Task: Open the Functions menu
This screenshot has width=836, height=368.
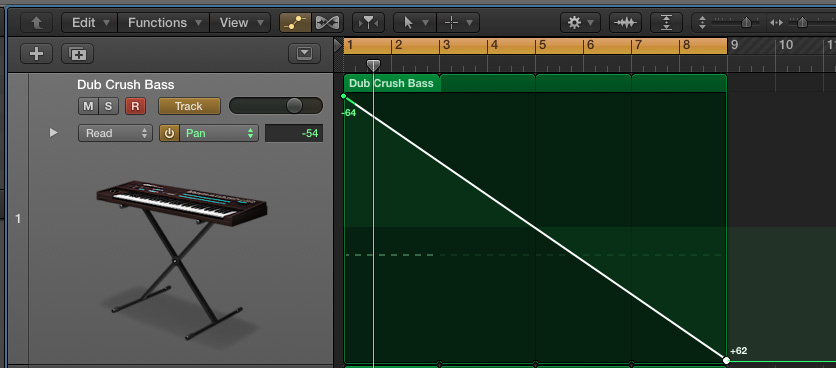Action: 164,23
